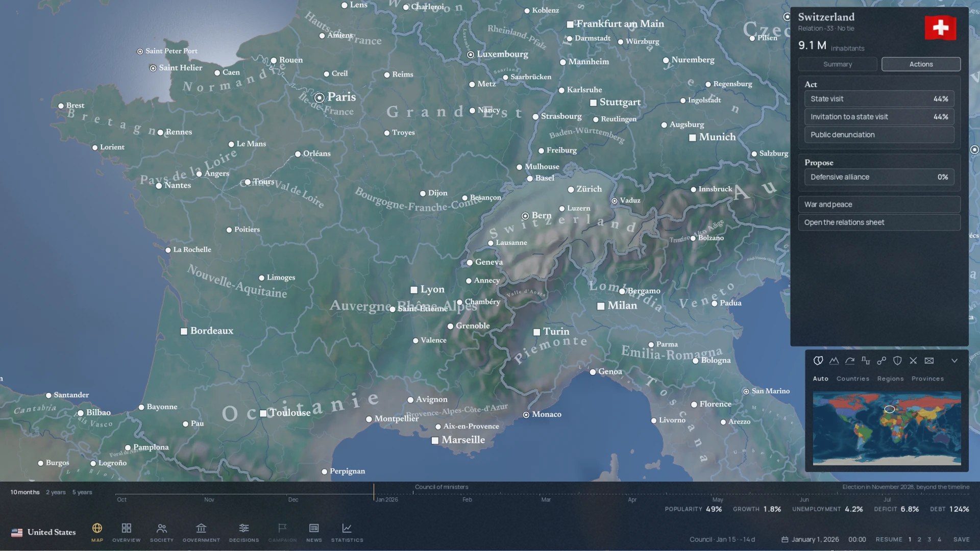This screenshot has width=980, height=551.
Task: Select the curved arrow map mode icon
Action: point(850,361)
